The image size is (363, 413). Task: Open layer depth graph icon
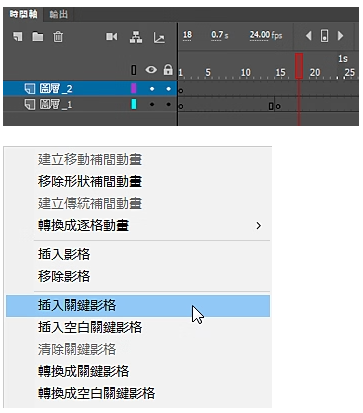[x=159, y=38]
